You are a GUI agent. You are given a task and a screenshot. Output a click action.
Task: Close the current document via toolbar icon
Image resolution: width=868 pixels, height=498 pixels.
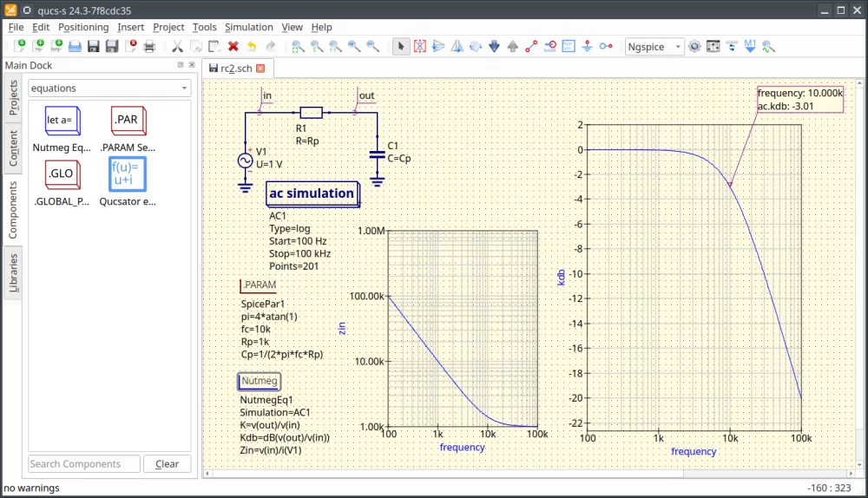[x=131, y=47]
